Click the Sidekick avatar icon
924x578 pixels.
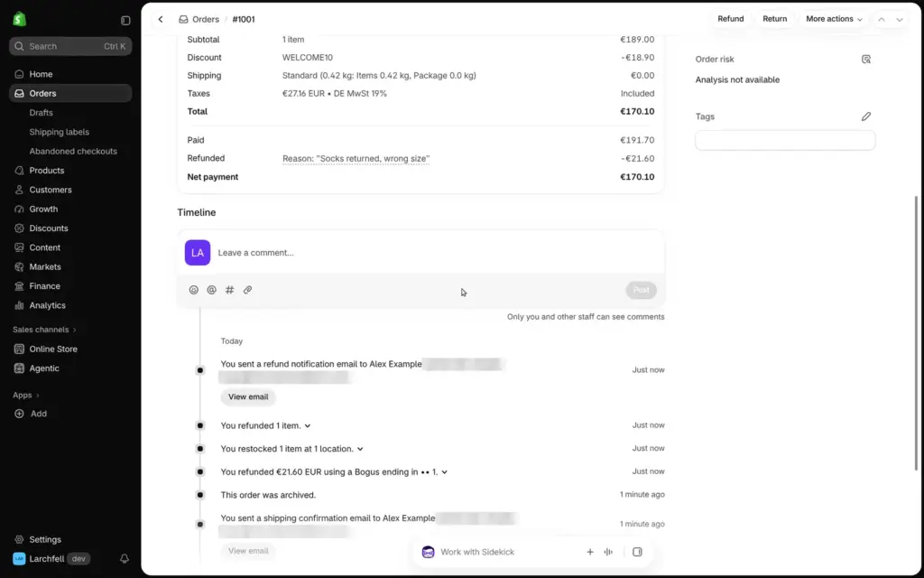pos(429,552)
